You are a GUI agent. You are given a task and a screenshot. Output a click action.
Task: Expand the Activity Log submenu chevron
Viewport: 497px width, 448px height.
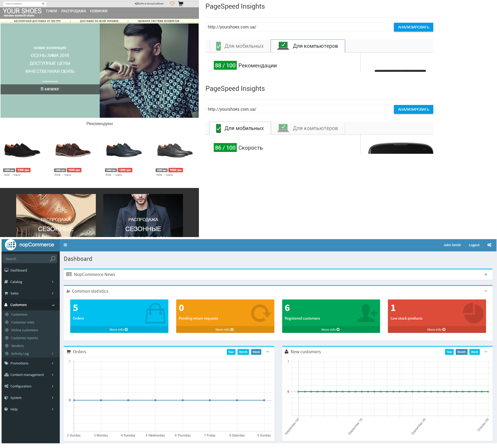[x=52, y=353]
